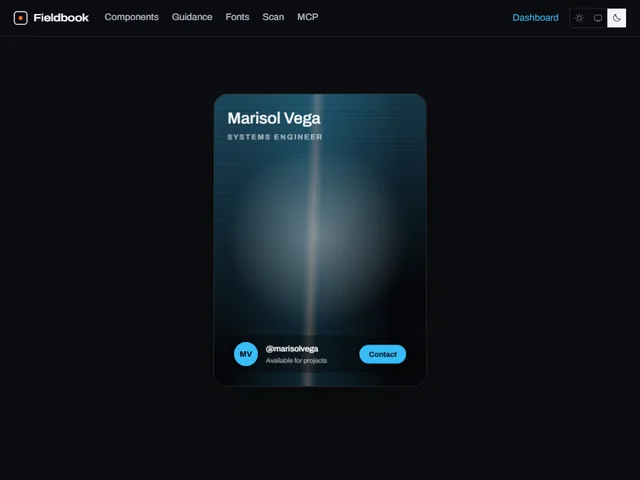Select the system theme monitor icon
The height and width of the screenshot is (480, 640).
click(598, 18)
